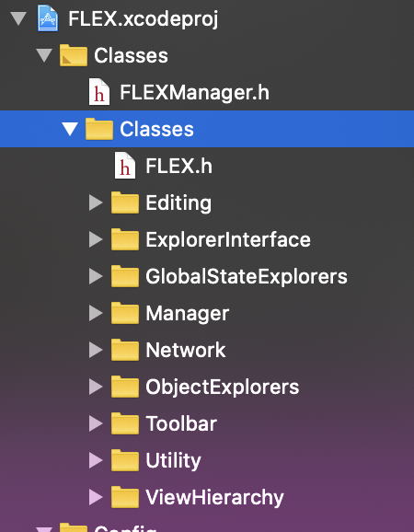Click the FLEXManager.h header file icon
The image size is (414, 532).
99,92
